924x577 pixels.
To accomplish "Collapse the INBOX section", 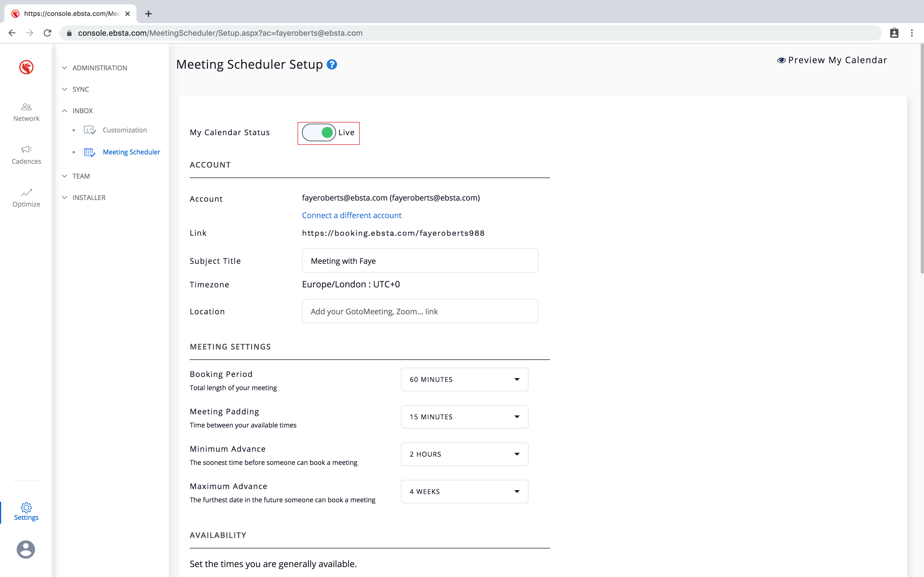I will coord(82,111).
